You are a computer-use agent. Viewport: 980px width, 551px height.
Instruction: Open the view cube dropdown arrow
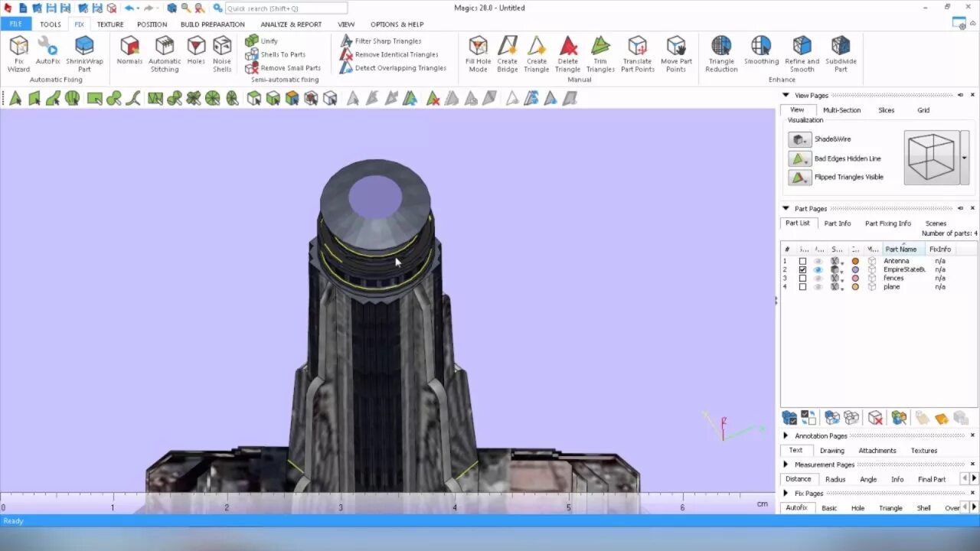pos(964,158)
